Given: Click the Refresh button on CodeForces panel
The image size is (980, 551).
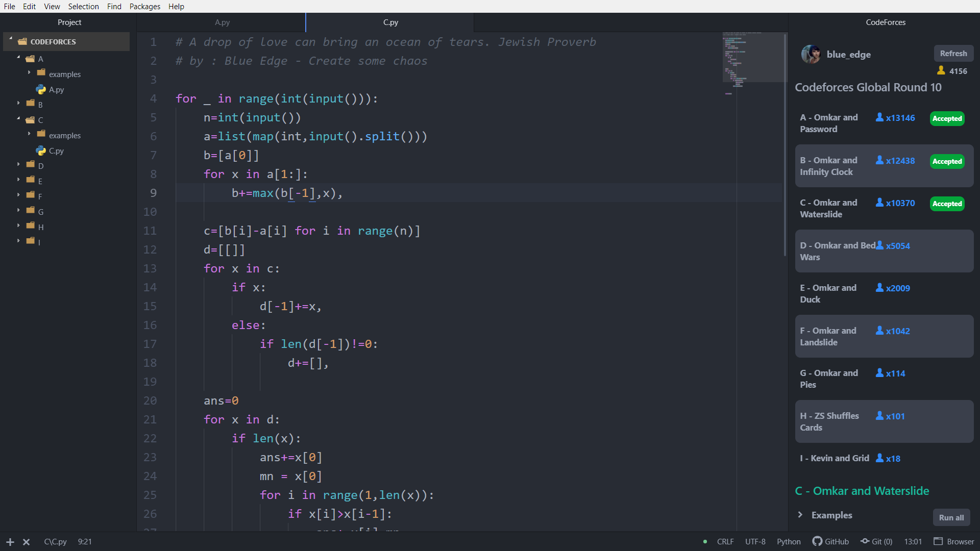Looking at the screenshot, I should tap(953, 53).
